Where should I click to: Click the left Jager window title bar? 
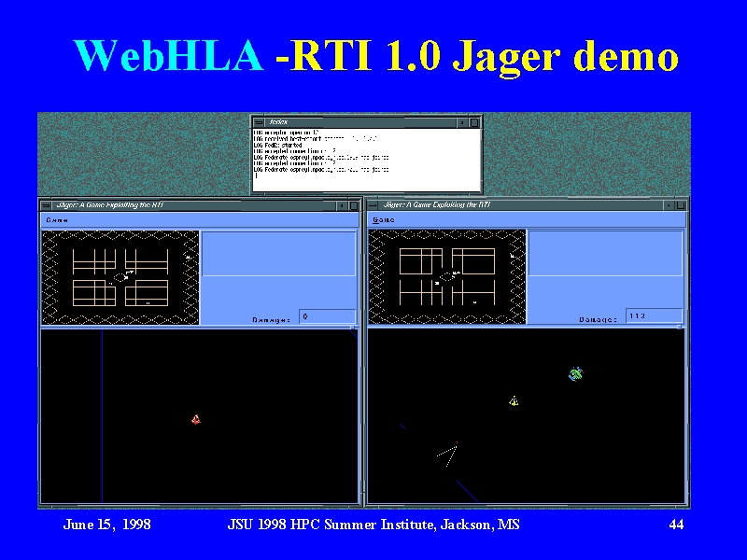click(x=194, y=205)
